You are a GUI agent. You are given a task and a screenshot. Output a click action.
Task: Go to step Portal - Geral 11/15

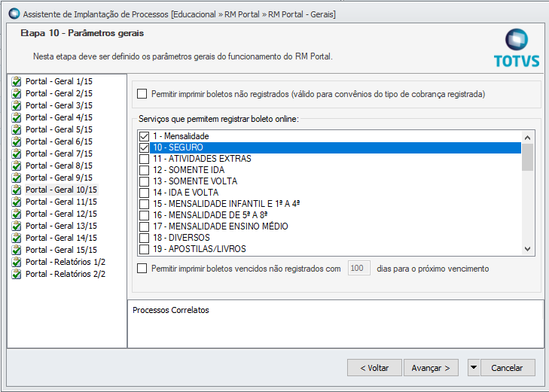pyautogui.click(x=61, y=202)
